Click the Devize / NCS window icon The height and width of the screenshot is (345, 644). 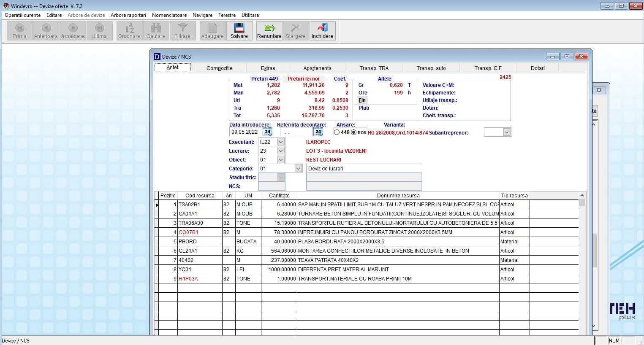coord(157,57)
